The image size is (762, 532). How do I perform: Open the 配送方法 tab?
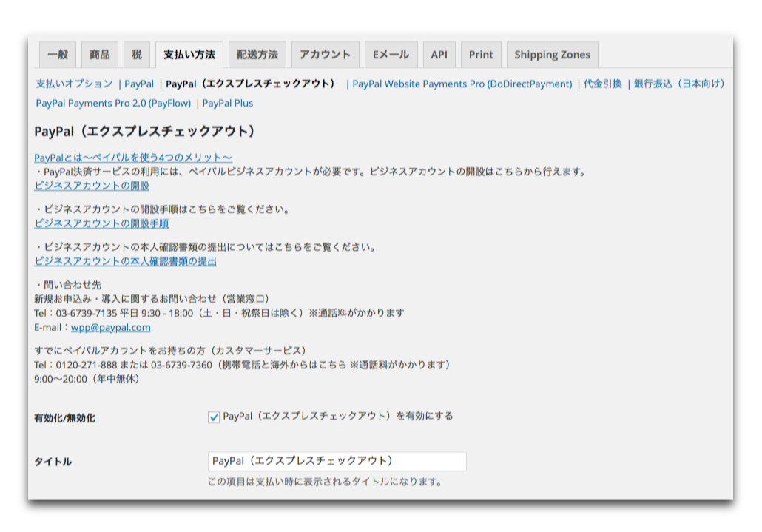pos(257,55)
